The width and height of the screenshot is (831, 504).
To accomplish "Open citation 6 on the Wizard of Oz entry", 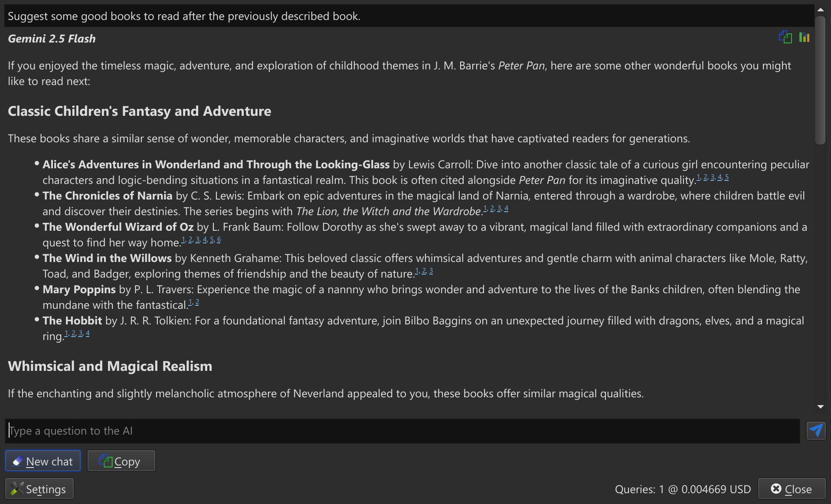I will (219, 240).
